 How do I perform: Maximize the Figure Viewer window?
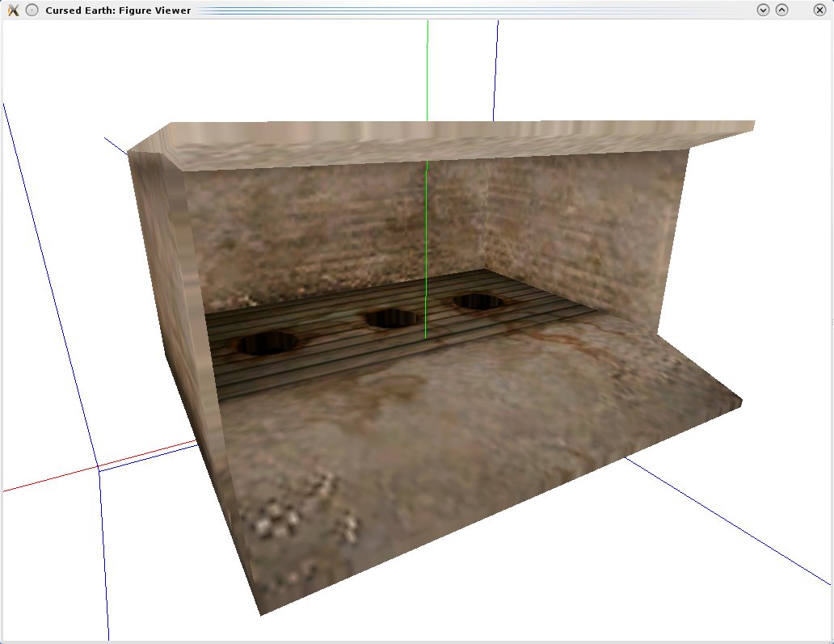(x=781, y=11)
